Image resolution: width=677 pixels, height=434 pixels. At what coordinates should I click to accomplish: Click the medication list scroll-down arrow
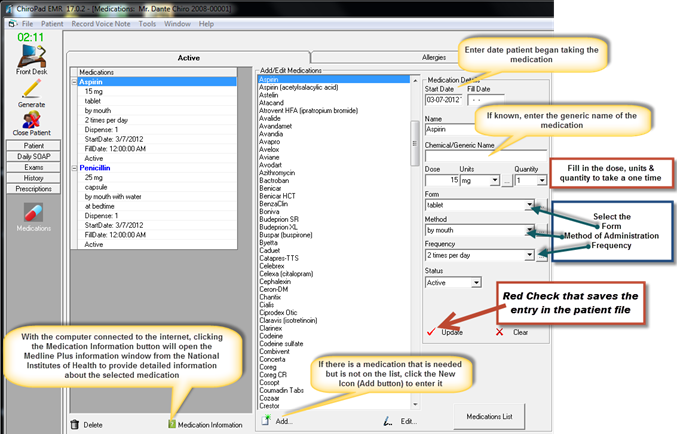click(x=415, y=405)
